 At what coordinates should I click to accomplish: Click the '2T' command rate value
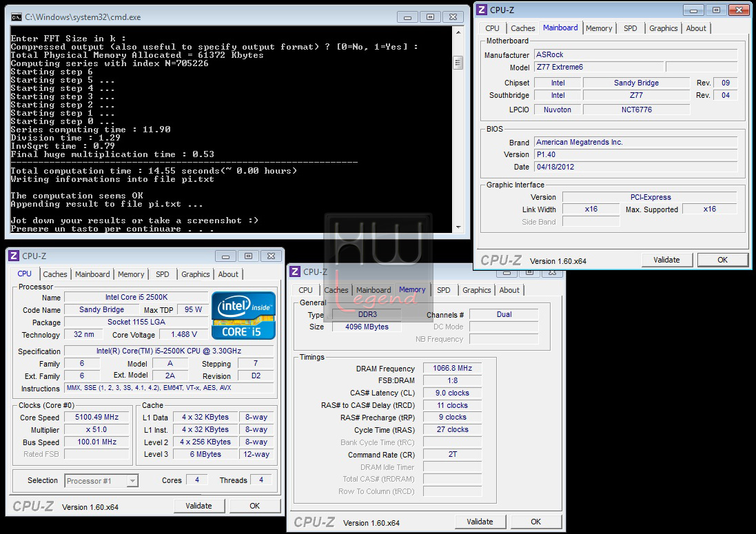[x=452, y=454]
